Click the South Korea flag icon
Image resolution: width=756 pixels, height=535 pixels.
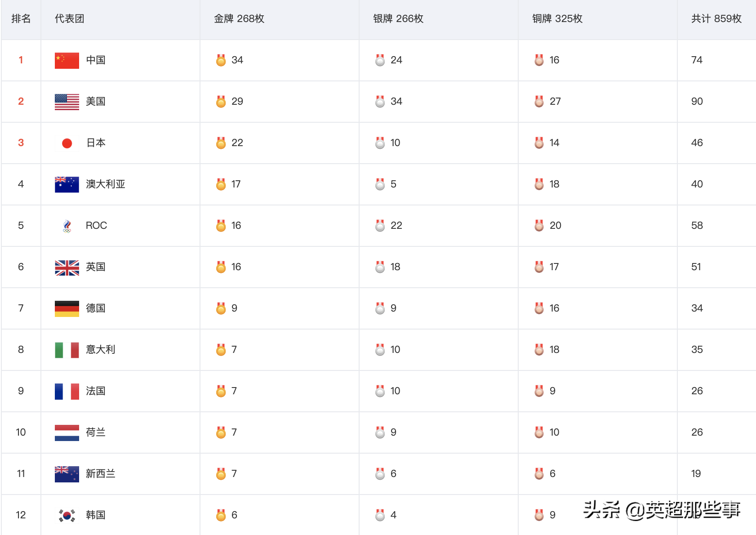[x=67, y=515]
